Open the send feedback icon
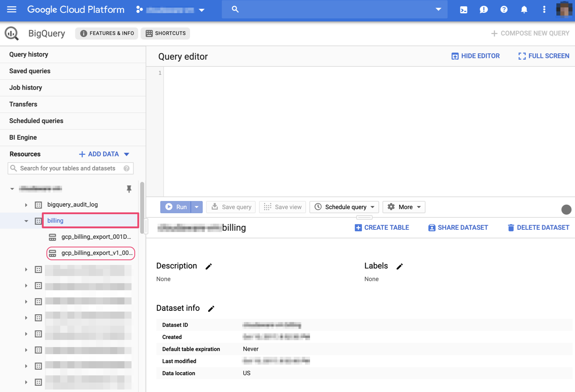The height and width of the screenshot is (392, 575). 484,9
